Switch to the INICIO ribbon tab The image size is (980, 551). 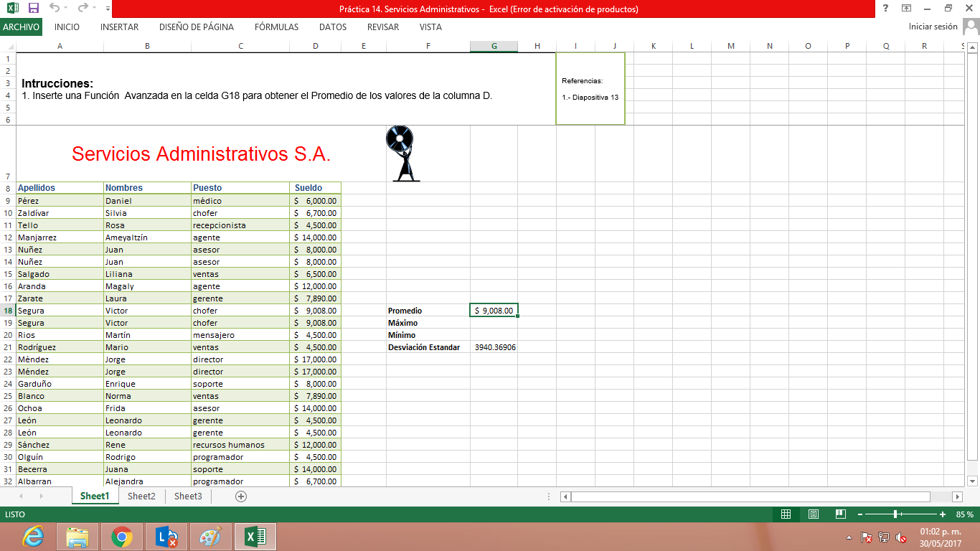[67, 27]
